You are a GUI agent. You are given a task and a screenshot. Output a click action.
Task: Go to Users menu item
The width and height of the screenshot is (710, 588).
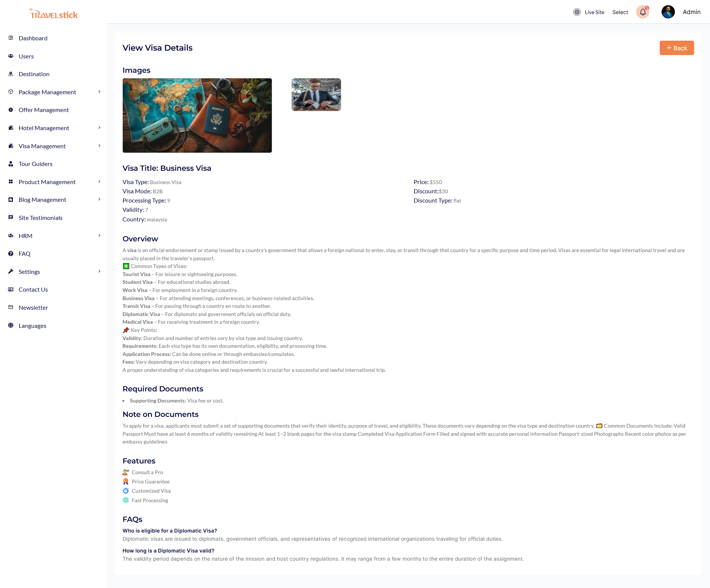[x=26, y=56]
